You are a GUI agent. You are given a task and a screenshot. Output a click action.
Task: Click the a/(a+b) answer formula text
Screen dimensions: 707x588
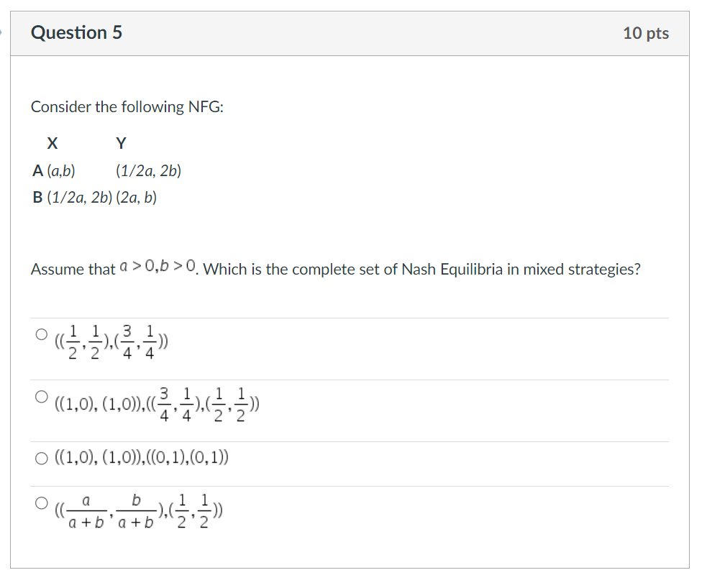tap(137, 512)
